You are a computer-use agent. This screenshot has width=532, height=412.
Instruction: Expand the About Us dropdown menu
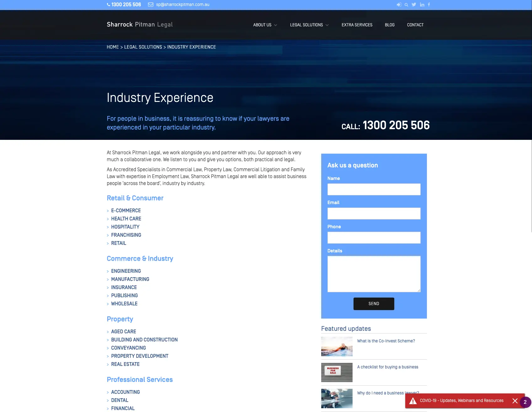265,25
